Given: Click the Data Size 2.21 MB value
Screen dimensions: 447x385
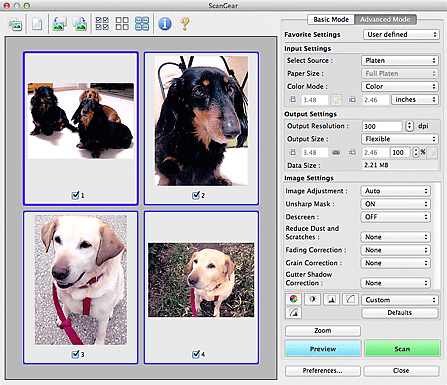Looking at the screenshot, I should [x=376, y=165].
